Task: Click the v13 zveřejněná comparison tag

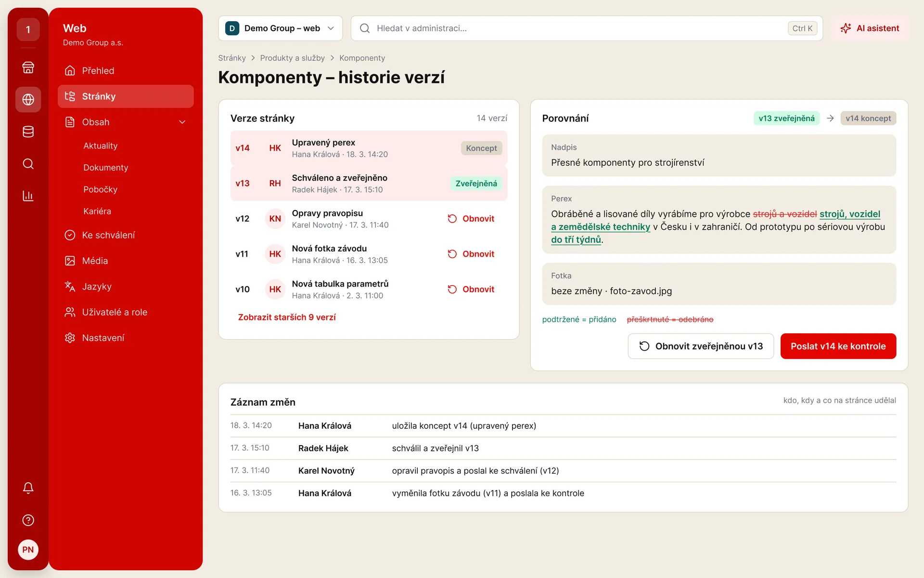Action: coord(786,118)
